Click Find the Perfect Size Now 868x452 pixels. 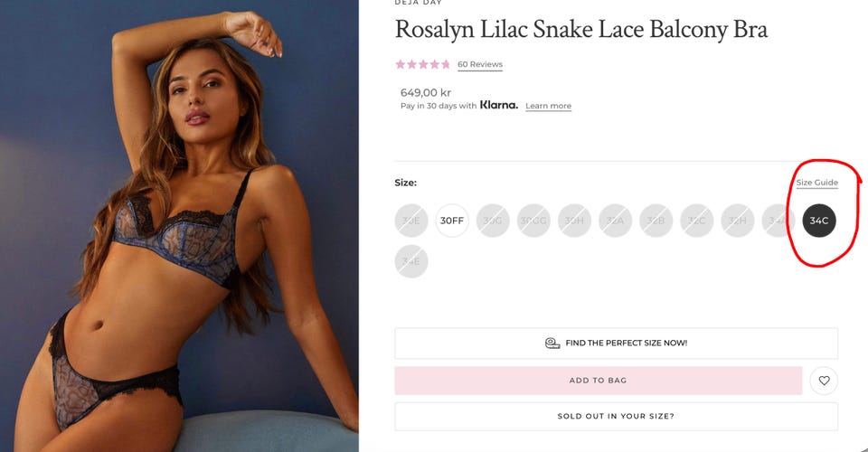[x=616, y=343]
